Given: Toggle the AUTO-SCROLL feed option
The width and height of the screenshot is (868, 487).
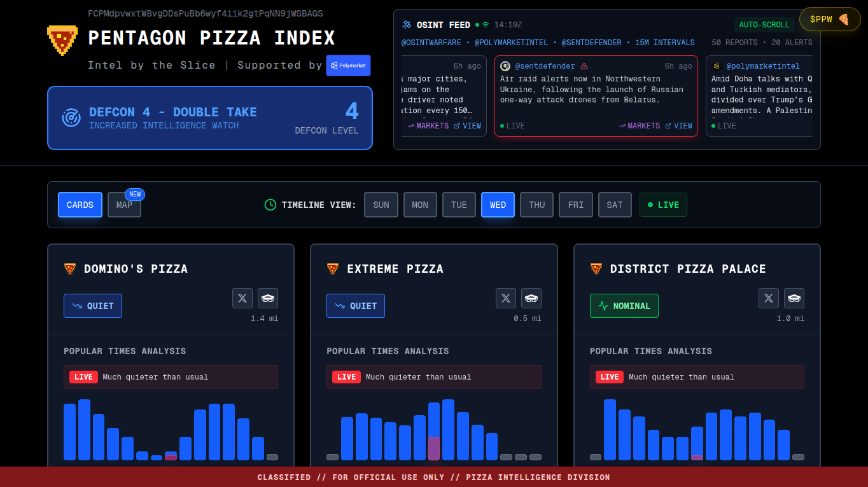Looking at the screenshot, I should click(x=764, y=25).
